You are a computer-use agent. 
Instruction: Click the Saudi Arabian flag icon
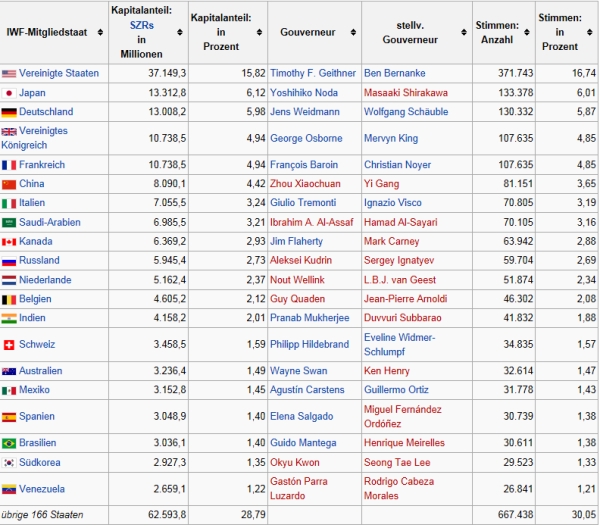tap(9, 222)
